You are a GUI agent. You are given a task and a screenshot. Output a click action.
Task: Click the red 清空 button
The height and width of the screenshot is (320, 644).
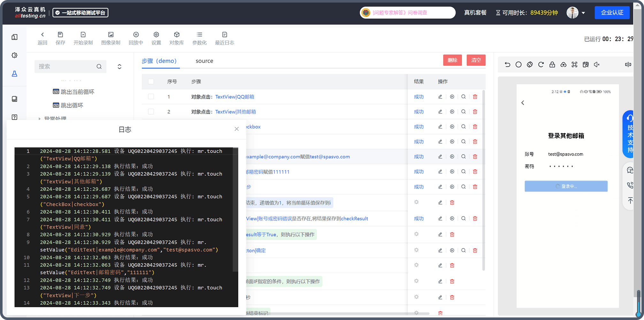click(x=476, y=60)
